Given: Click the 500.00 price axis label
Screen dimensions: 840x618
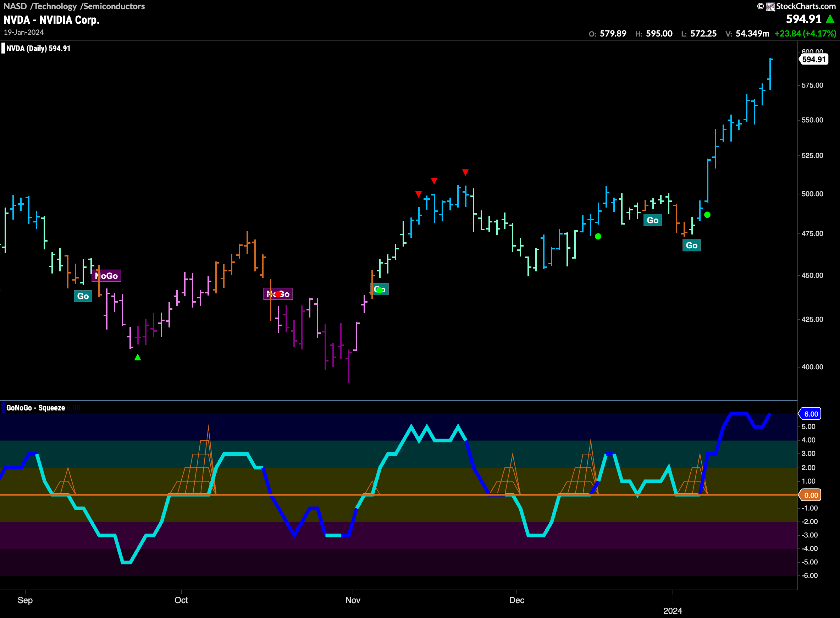Looking at the screenshot, I should coord(812,194).
